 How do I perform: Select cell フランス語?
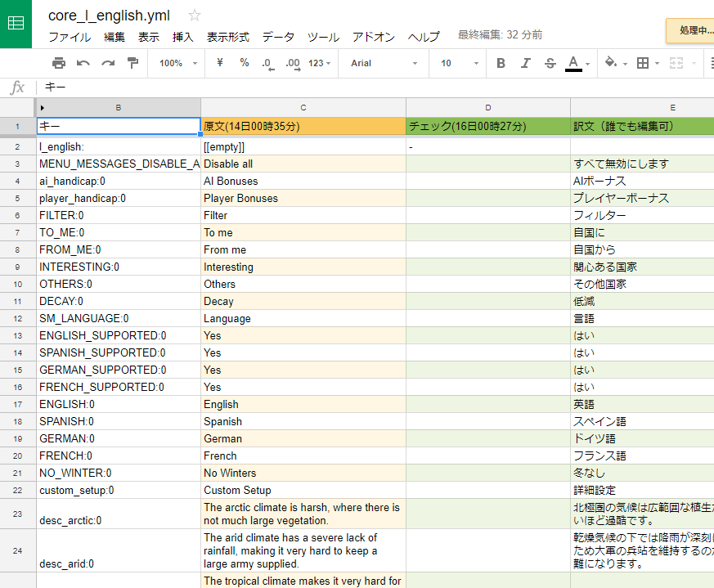pos(642,456)
